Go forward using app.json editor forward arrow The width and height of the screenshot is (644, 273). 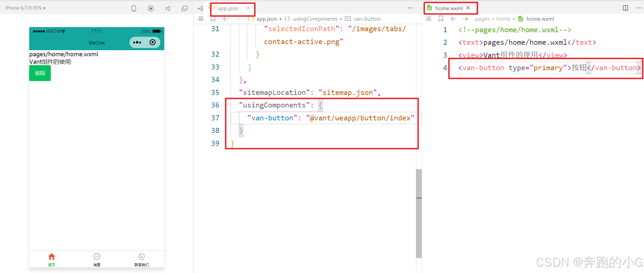[237, 19]
